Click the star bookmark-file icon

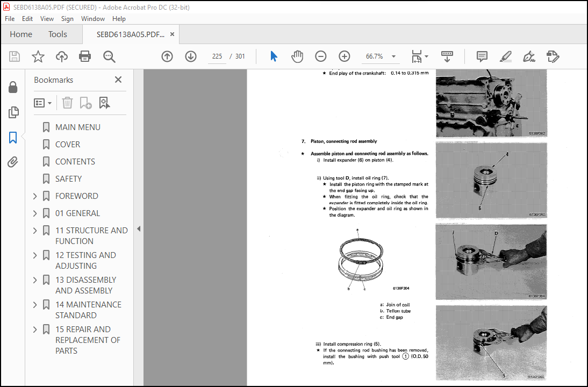tap(38, 56)
